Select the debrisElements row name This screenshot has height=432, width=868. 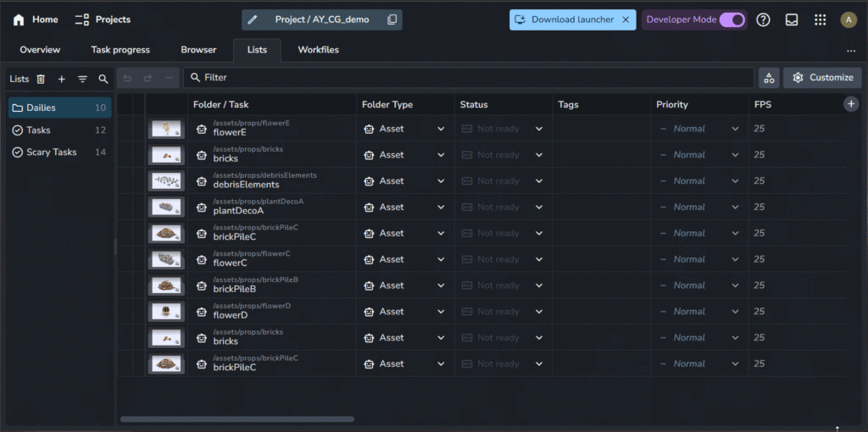coord(247,185)
